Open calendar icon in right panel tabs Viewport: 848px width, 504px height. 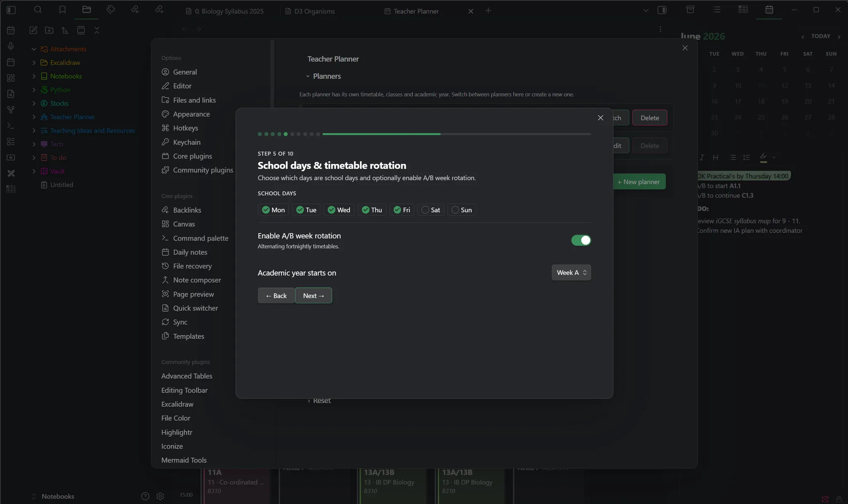[769, 10]
